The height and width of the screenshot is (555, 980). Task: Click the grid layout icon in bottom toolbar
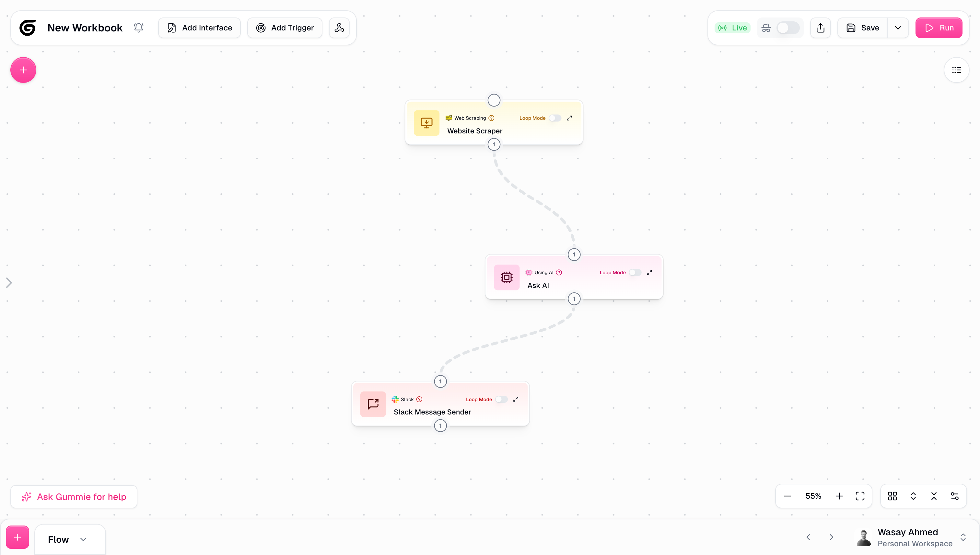point(892,496)
